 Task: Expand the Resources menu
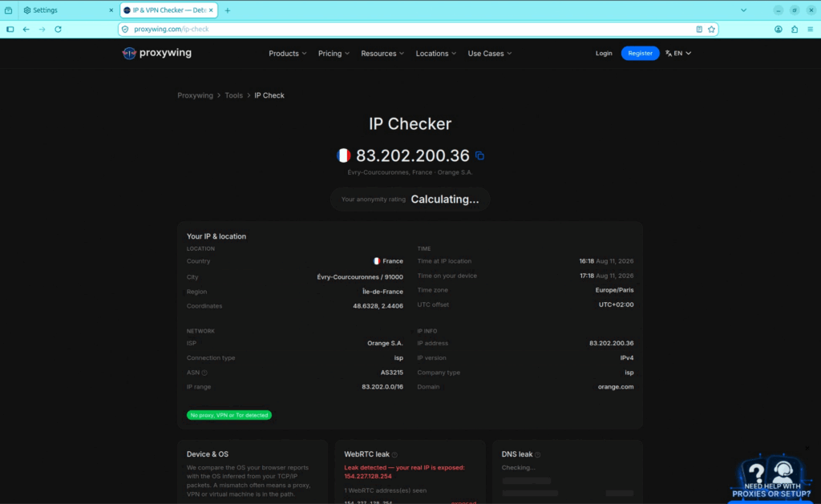click(x=382, y=54)
